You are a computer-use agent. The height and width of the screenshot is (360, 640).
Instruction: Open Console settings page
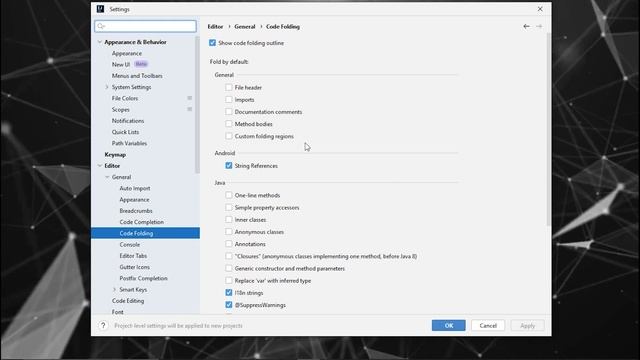(x=129, y=244)
